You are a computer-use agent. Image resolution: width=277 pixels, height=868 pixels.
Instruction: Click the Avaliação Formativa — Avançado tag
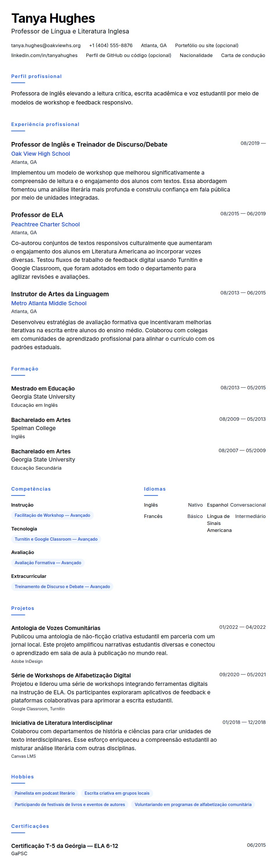(x=48, y=563)
